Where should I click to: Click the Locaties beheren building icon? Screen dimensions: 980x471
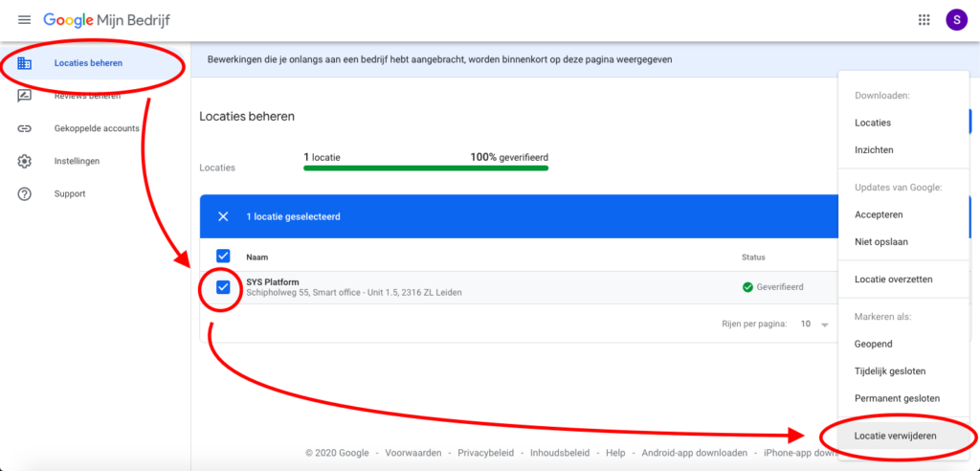click(24, 63)
